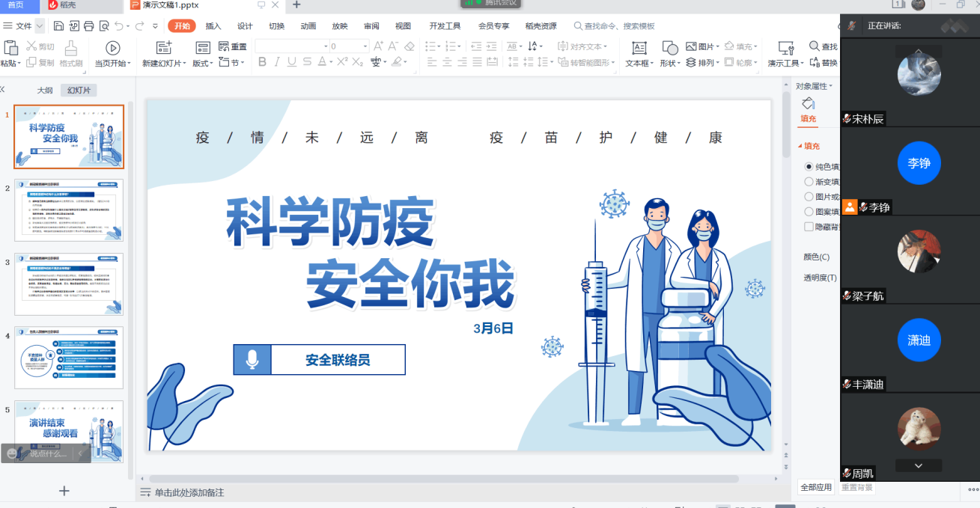980x508 pixels.
Task: Clear text formatting with eraser icon
Action: (409, 46)
